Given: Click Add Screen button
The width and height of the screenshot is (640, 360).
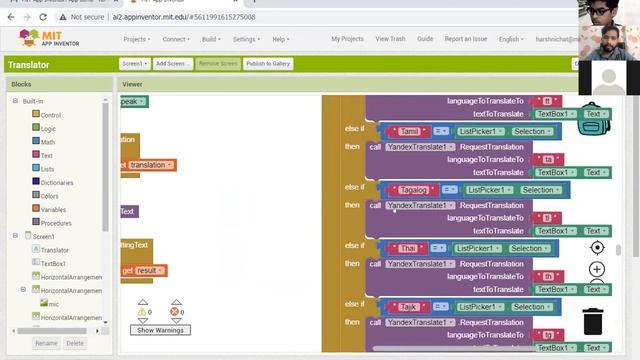Looking at the screenshot, I should (173, 64).
